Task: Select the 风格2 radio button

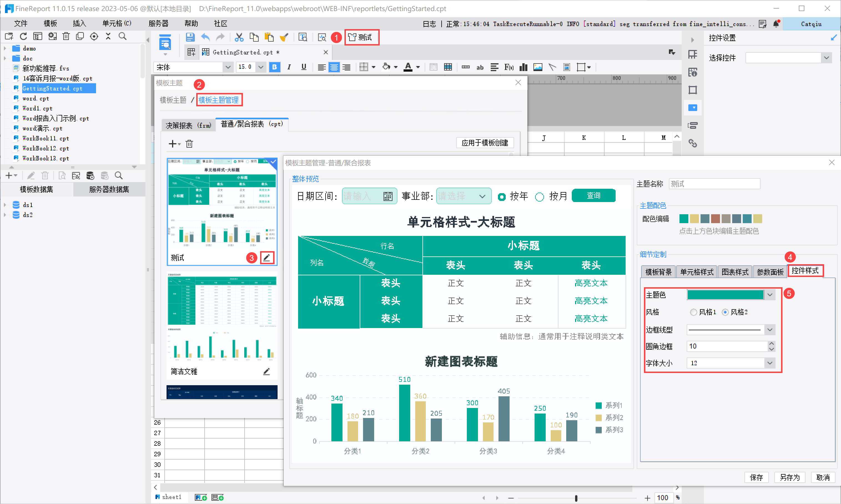Action: 725,312
